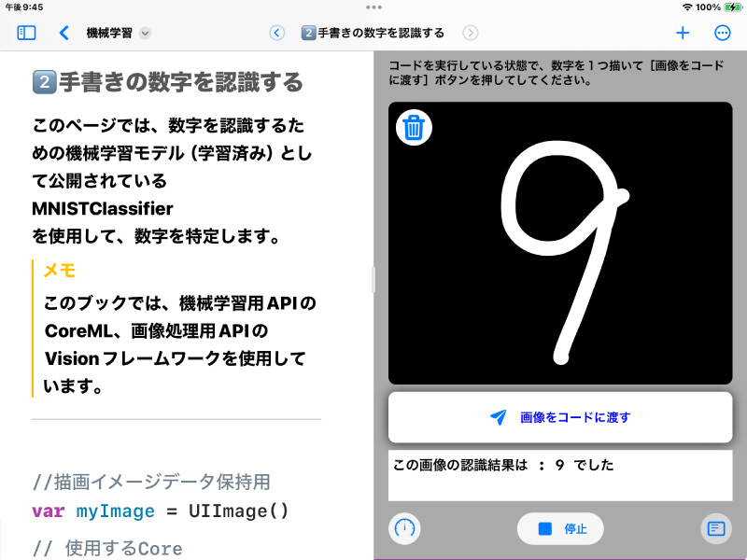Clear the drawing with the trash icon
Viewport: 747px width, 560px height.
tap(414, 128)
